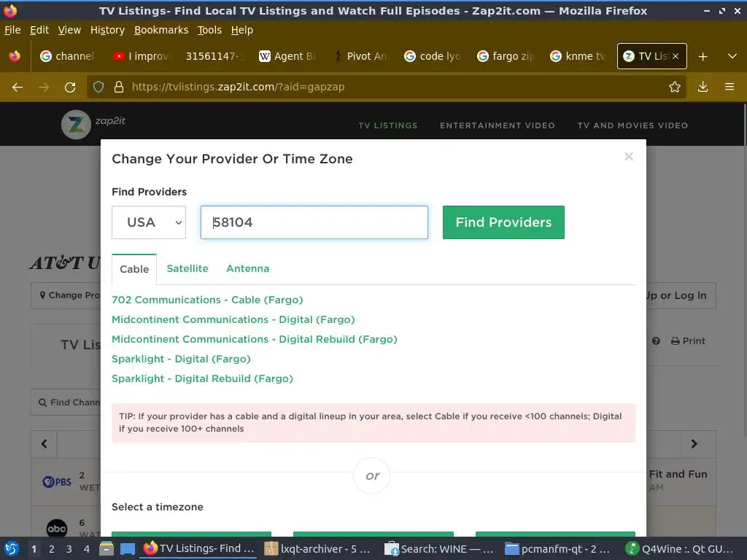
Task: Open the Bookmarks menu
Action: pos(161,30)
